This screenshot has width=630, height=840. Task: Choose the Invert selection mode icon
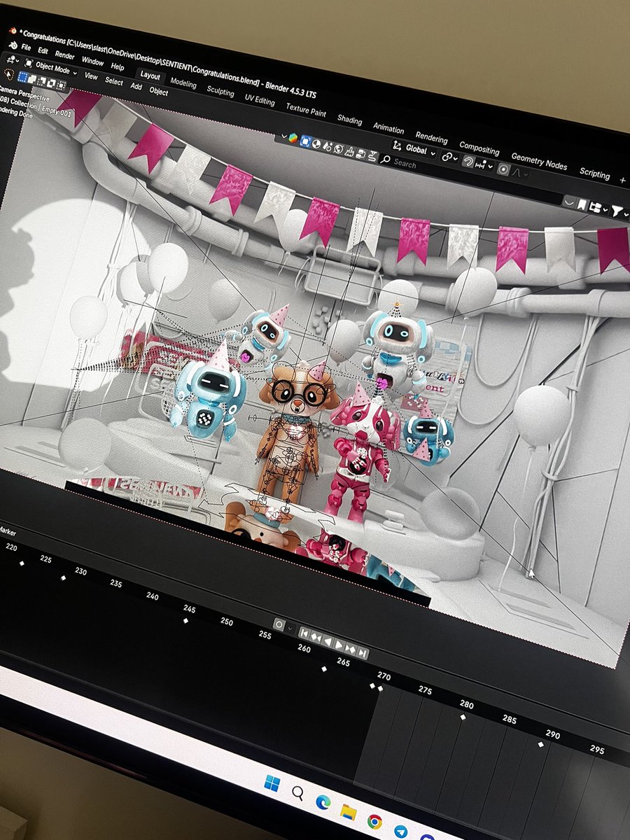[51, 83]
